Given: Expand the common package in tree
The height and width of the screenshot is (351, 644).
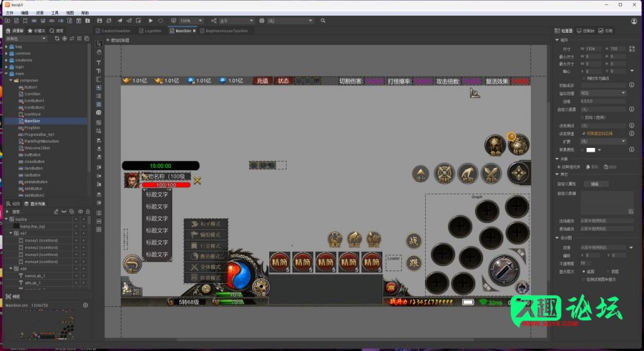Looking at the screenshot, I should 6,53.
